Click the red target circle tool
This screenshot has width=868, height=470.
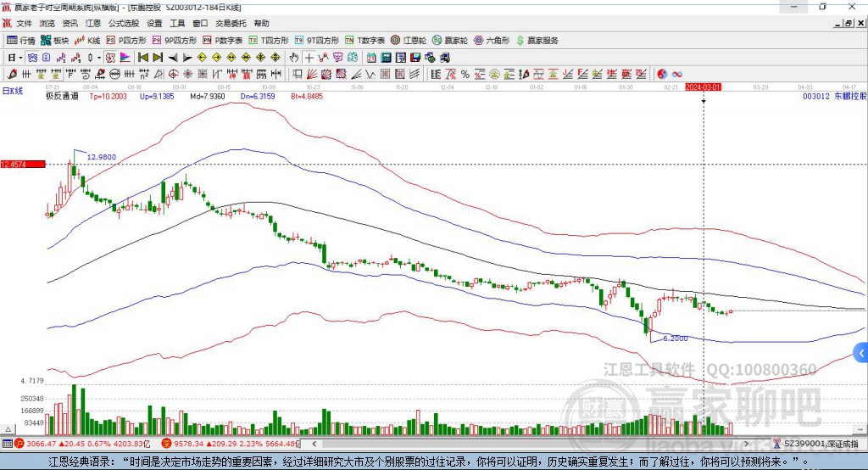[173, 74]
